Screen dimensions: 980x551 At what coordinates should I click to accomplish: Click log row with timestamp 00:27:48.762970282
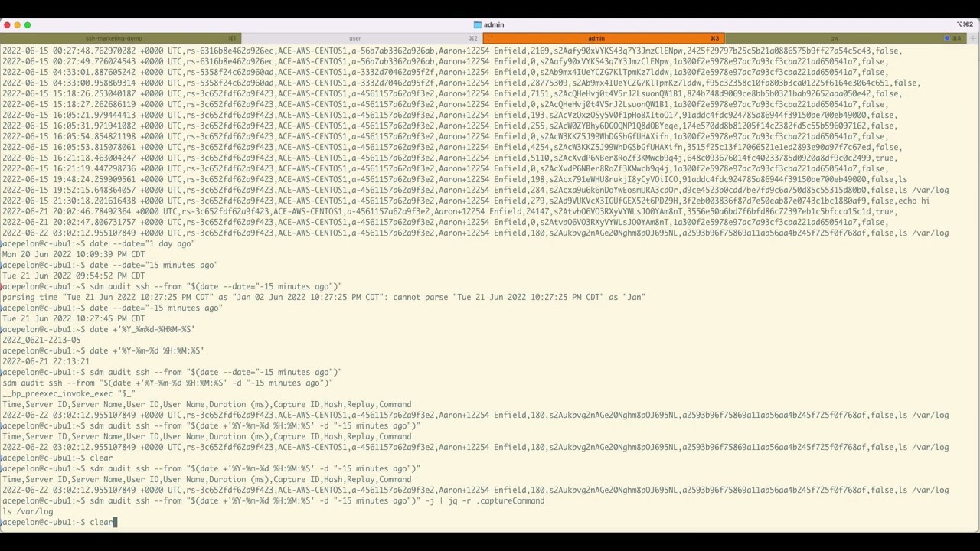tap(452, 51)
